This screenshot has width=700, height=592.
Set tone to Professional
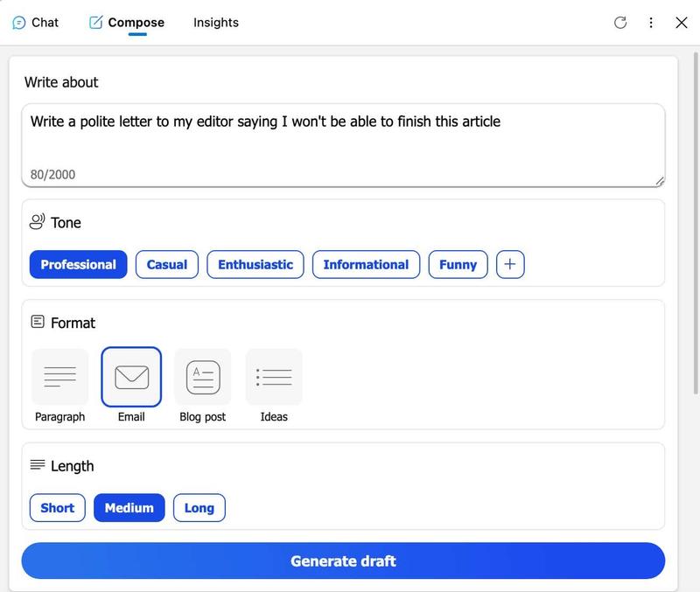pyautogui.click(x=78, y=264)
